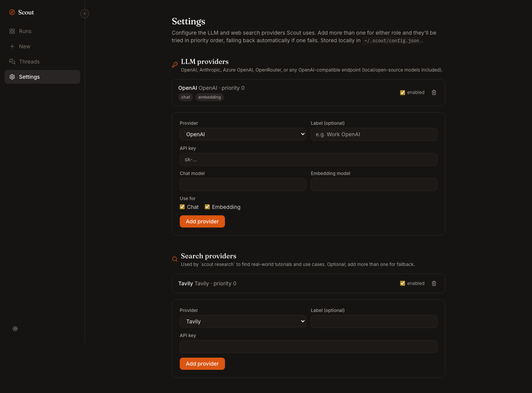Toggle enabled checkbox for OpenAI provider
This screenshot has height=393, width=532.
(x=402, y=92)
